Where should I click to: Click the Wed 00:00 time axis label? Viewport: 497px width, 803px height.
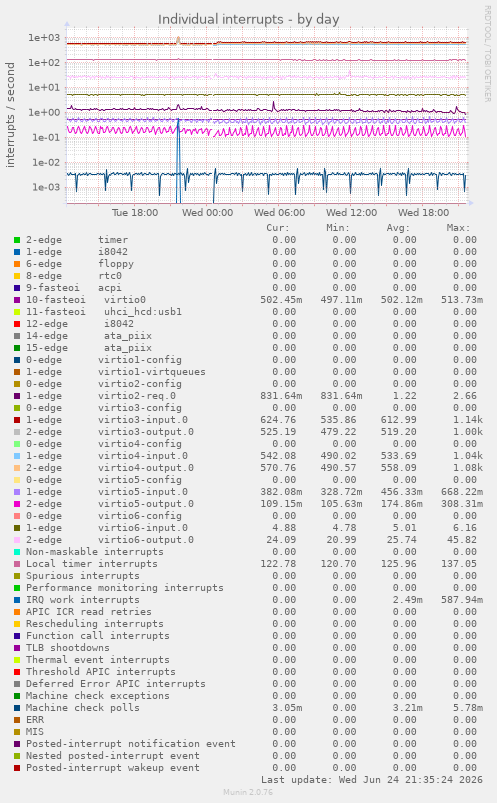pyautogui.click(x=208, y=213)
